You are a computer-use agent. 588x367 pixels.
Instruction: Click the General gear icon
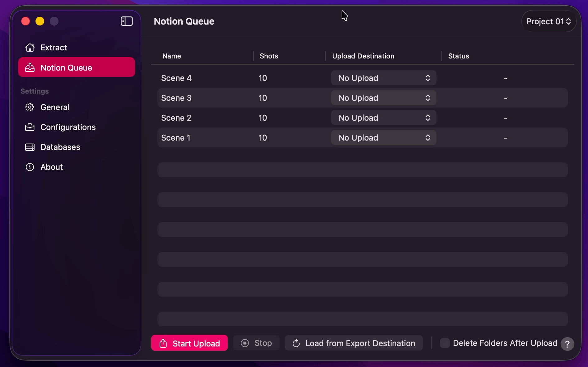point(30,107)
